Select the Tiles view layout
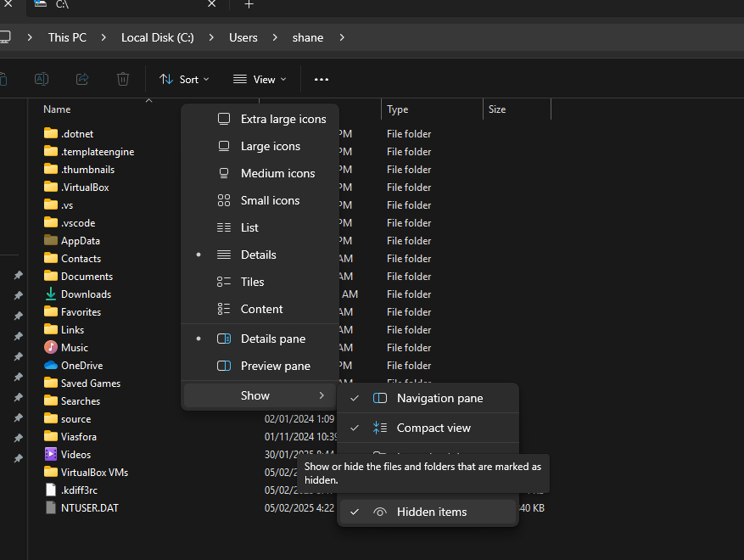 pos(260,282)
